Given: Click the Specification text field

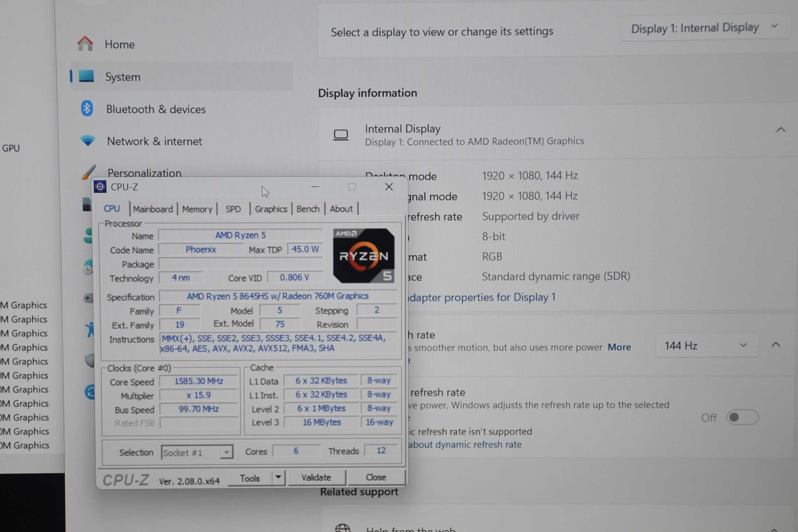Looking at the screenshot, I should pyautogui.click(x=278, y=296).
